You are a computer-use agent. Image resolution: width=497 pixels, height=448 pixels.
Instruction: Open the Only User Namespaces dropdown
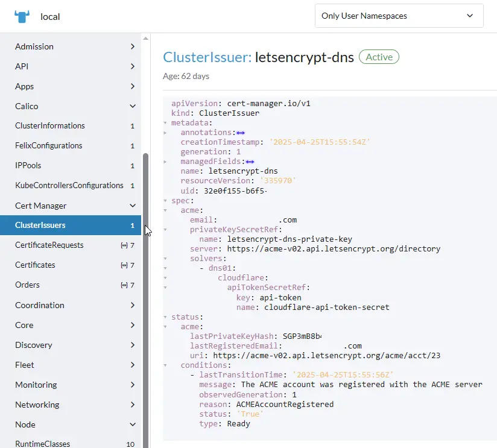(x=399, y=16)
